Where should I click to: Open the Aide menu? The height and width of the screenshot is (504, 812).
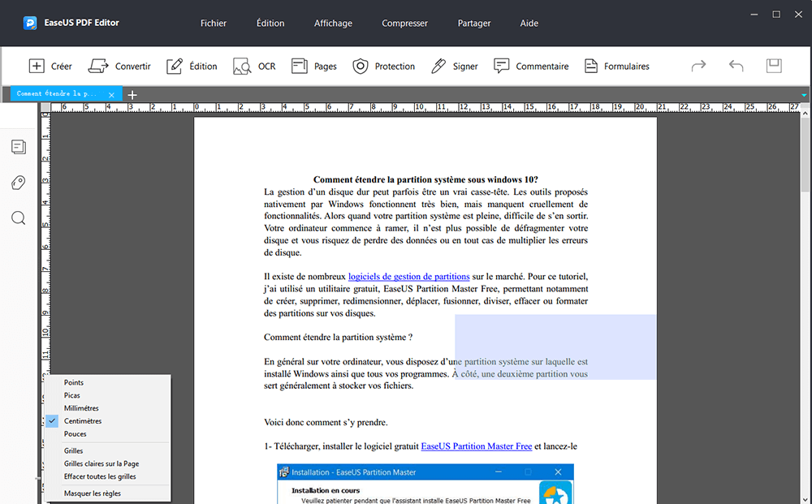click(529, 24)
